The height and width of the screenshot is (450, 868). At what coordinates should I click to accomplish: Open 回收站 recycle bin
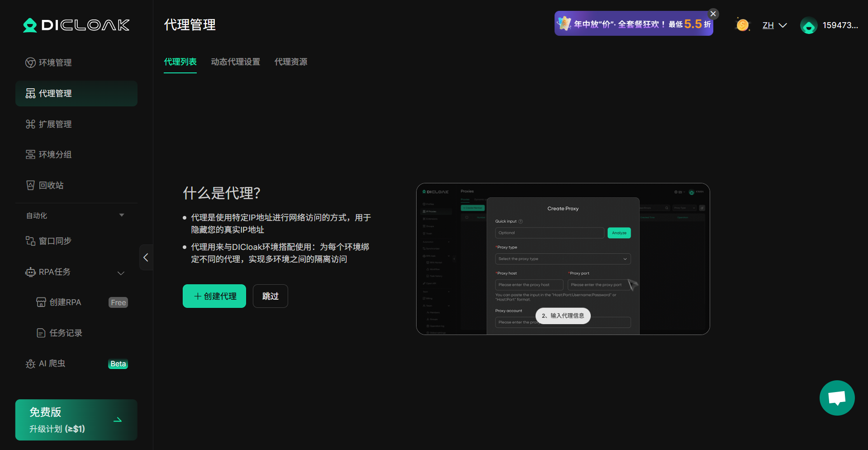point(76,185)
